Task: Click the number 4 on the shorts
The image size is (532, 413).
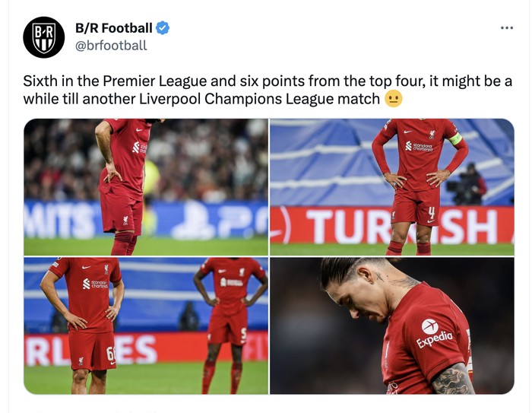Action: pyautogui.click(x=431, y=213)
